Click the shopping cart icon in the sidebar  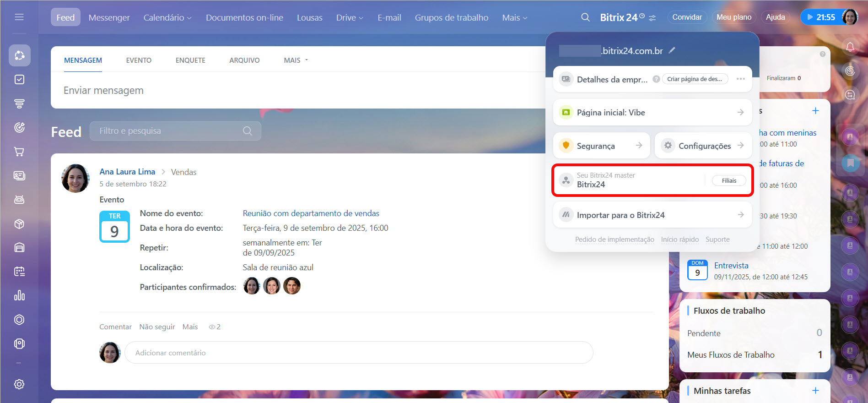[x=19, y=152]
